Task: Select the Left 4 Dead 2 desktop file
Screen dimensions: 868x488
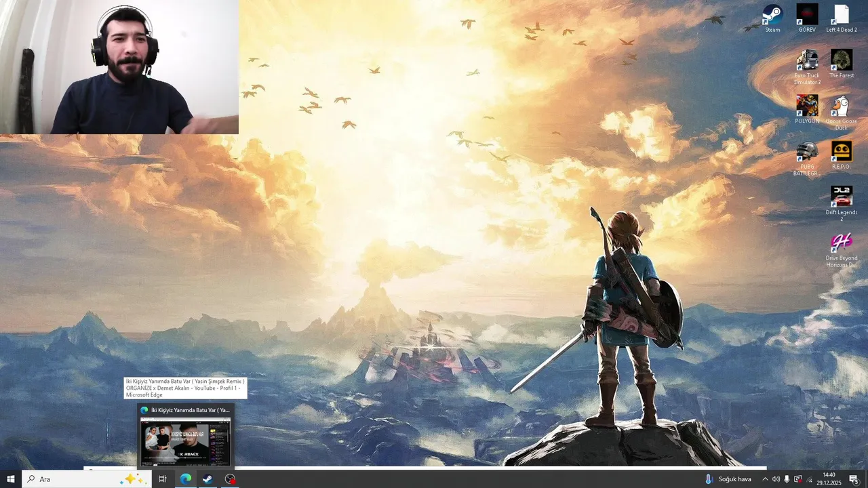Action: click(x=842, y=18)
